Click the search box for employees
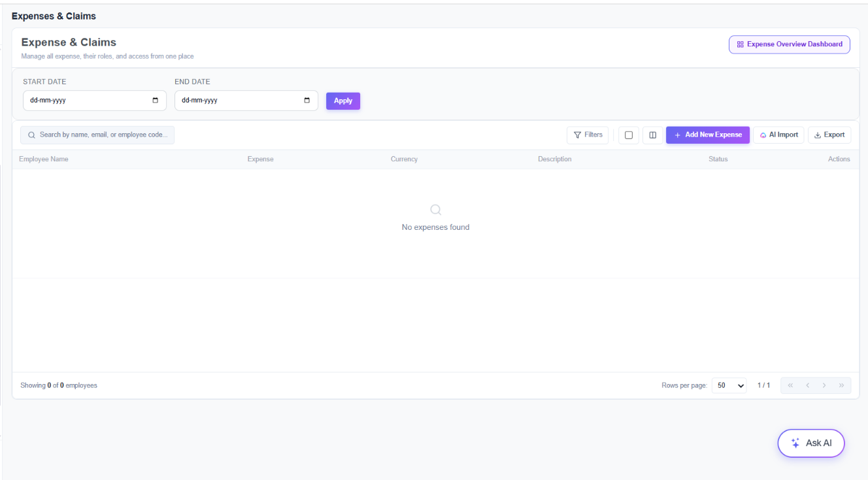Screen dimensions: 868x480 [97, 135]
